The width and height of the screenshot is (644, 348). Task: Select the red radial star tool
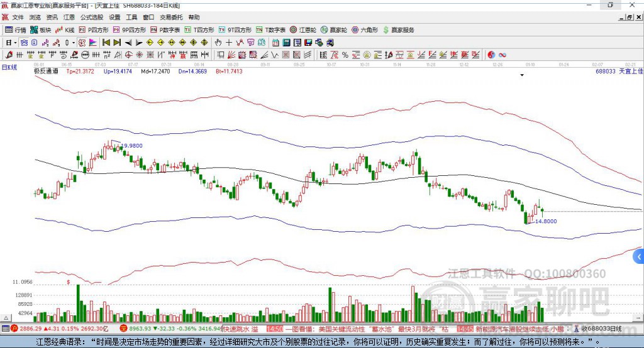tap(139, 55)
